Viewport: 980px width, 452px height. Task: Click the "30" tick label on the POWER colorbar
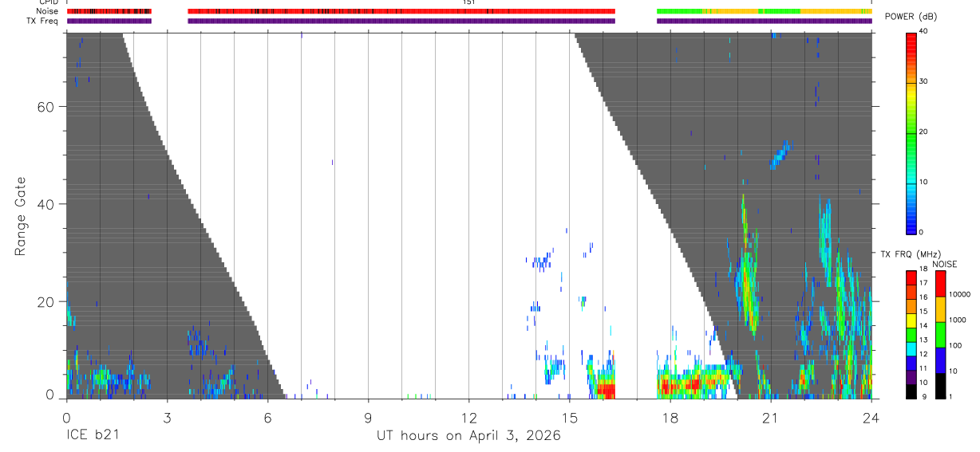tap(925, 82)
